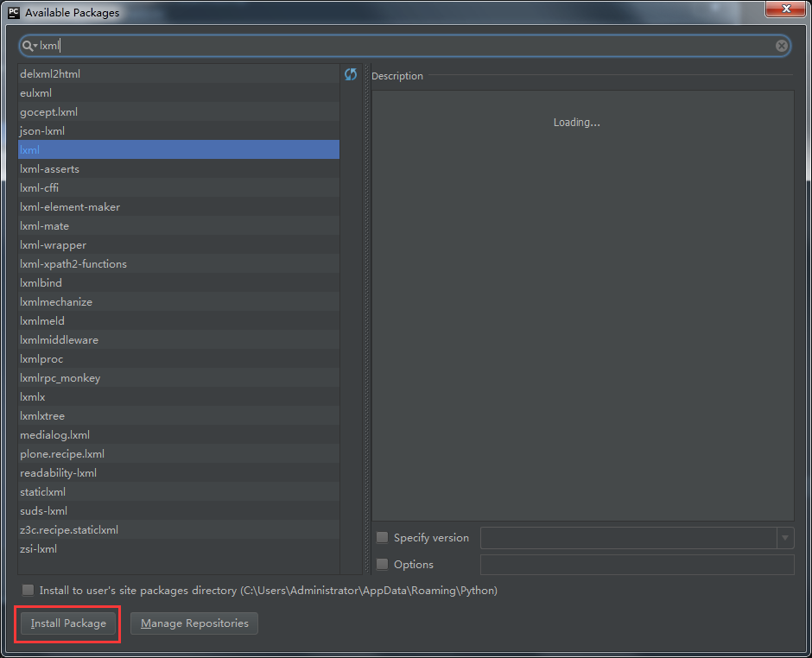Open Manage Repositories
This screenshot has width=812, height=658.
tap(194, 623)
